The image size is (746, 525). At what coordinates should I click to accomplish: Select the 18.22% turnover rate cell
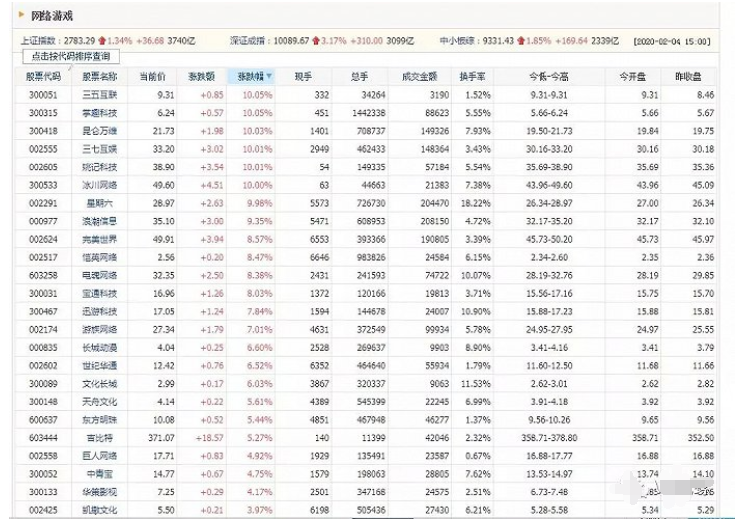(x=475, y=203)
